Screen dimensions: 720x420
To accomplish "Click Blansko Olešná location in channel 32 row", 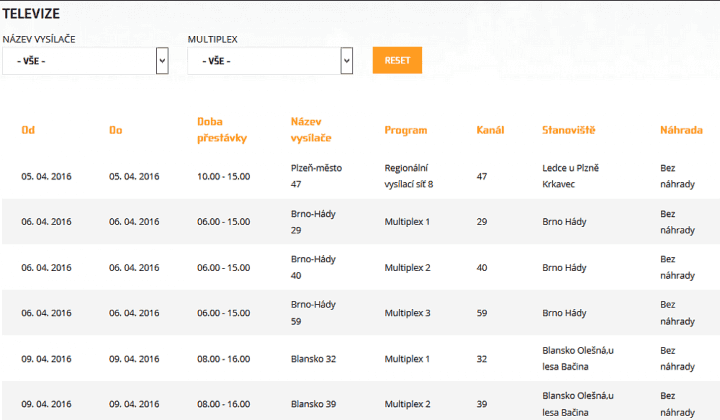I will point(578,358).
